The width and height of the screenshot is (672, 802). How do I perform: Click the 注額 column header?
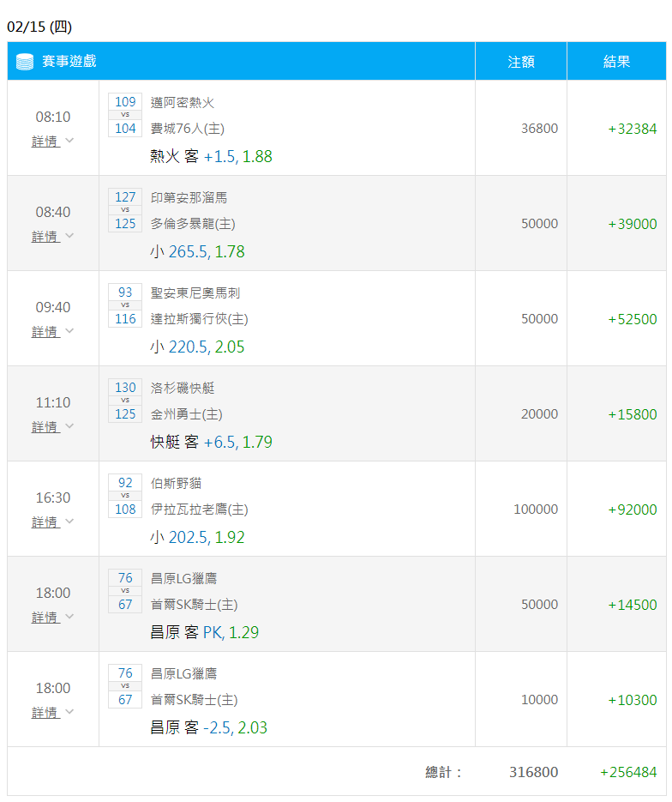coord(521,62)
